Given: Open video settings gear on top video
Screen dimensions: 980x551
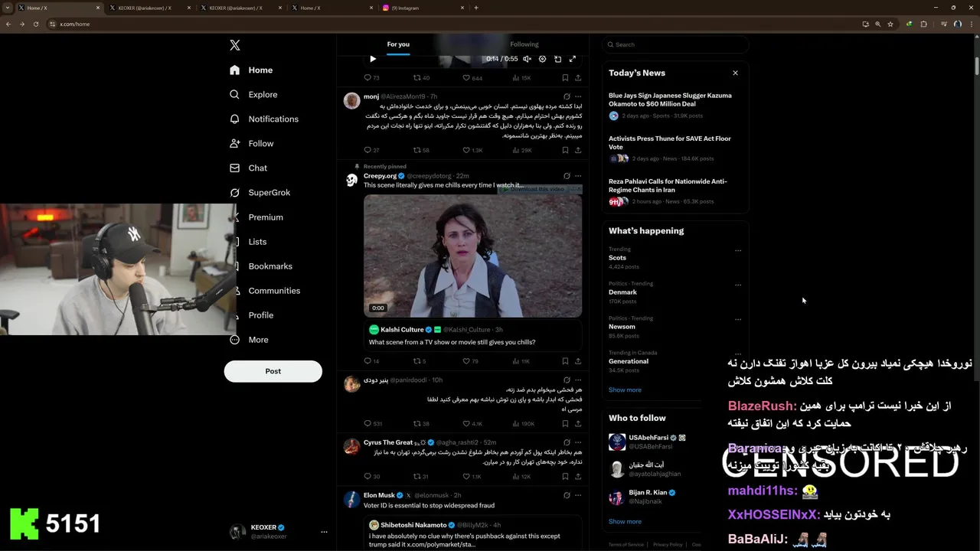Looking at the screenshot, I should click(542, 59).
